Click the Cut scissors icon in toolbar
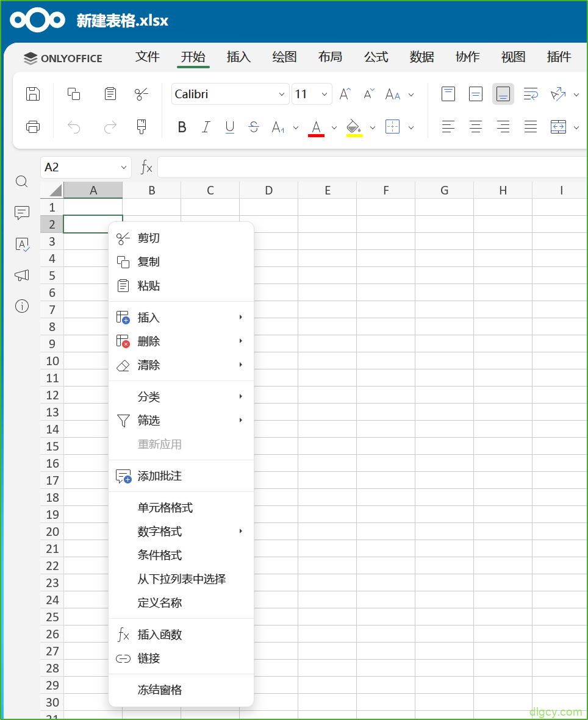 click(x=142, y=94)
